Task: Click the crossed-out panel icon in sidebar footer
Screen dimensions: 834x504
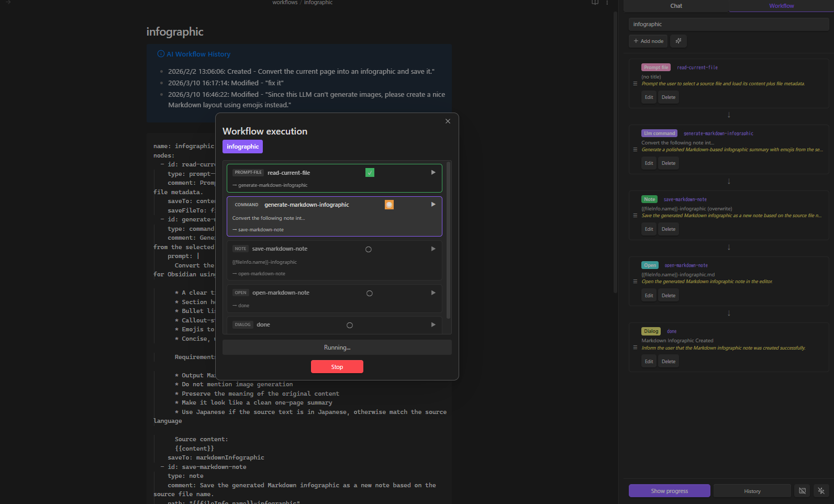Action: 802,491
